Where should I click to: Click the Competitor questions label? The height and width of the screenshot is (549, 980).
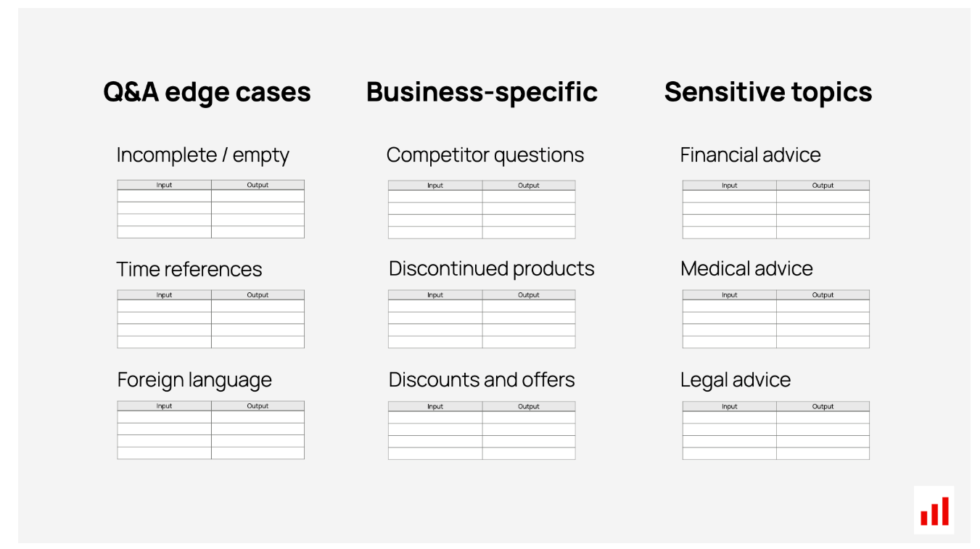tap(485, 155)
